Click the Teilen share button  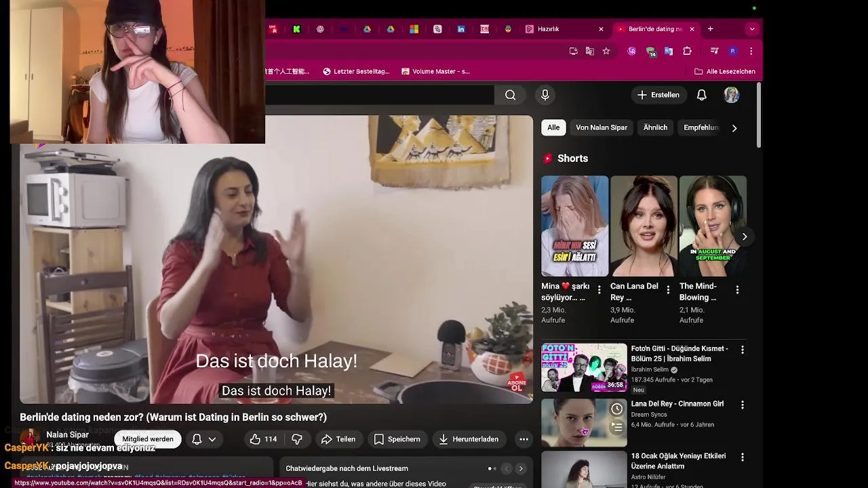[338, 439]
